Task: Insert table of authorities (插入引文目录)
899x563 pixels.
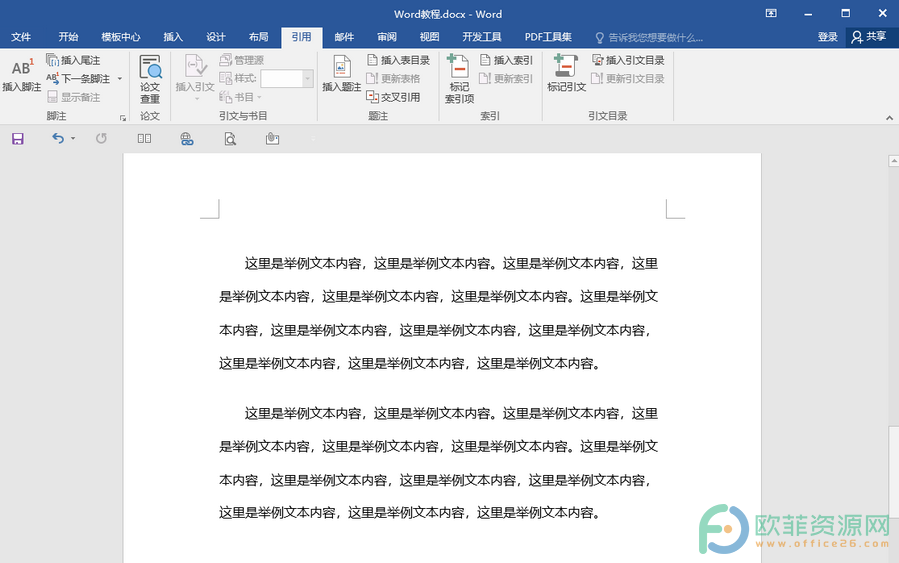Action: click(628, 60)
